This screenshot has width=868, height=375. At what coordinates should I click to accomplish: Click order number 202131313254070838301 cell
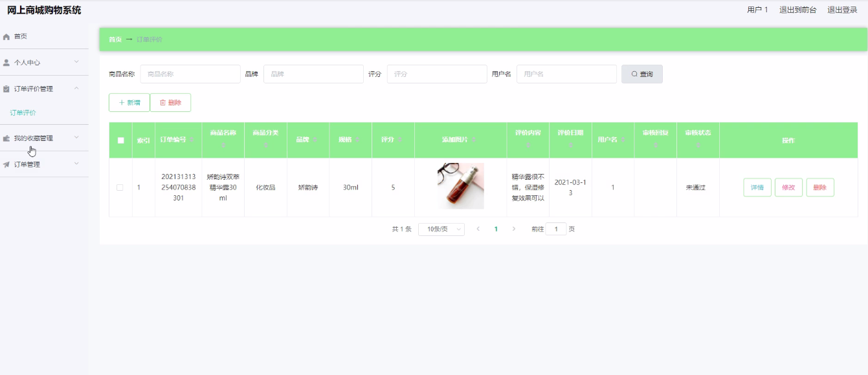pos(179,187)
